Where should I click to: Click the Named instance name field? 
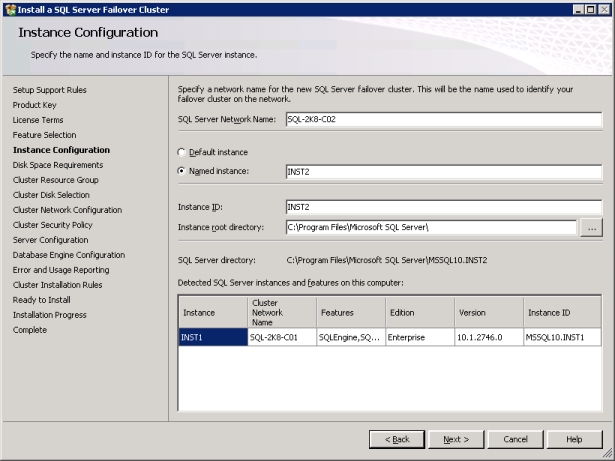click(444, 172)
